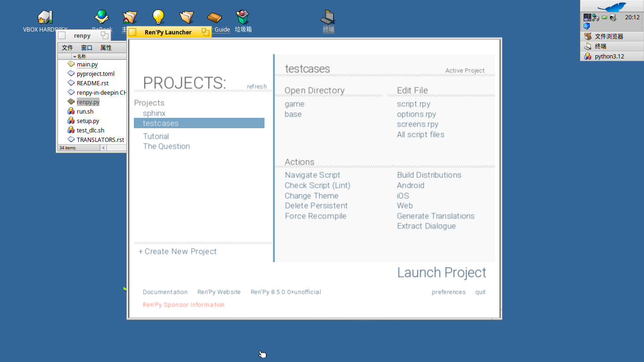Image resolution: width=644 pixels, height=362 pixels.
Task: Switch to python3.12 in the Deskbar
Action: 612,56
